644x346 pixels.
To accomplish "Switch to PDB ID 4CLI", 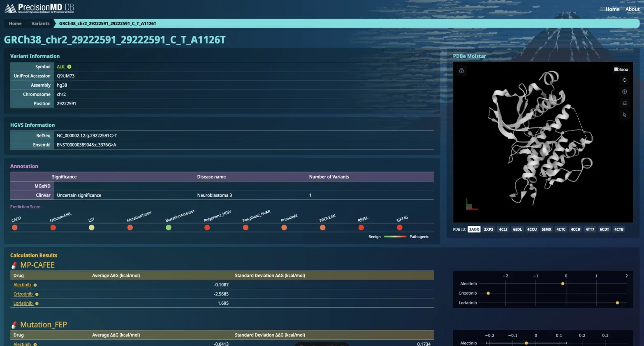I will (x=503, y=229).
